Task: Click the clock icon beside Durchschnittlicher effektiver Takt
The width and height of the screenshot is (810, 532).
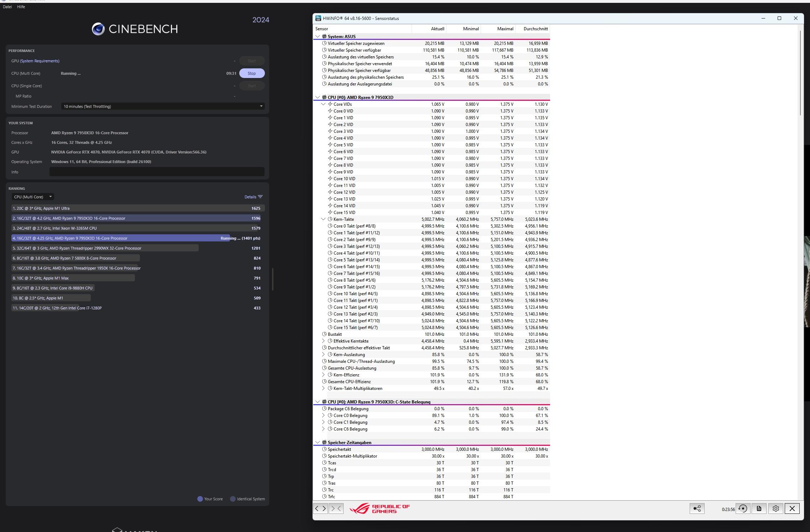Action: coord(324,348)
